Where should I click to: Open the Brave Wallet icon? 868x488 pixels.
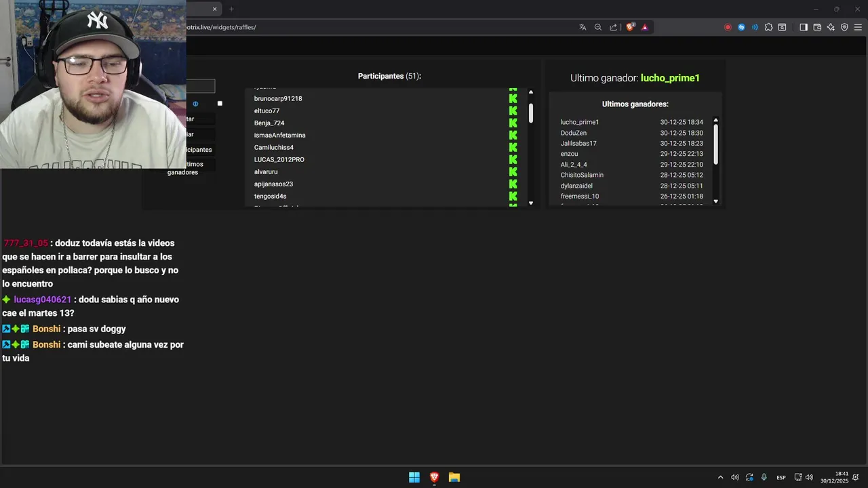[817, 27]
